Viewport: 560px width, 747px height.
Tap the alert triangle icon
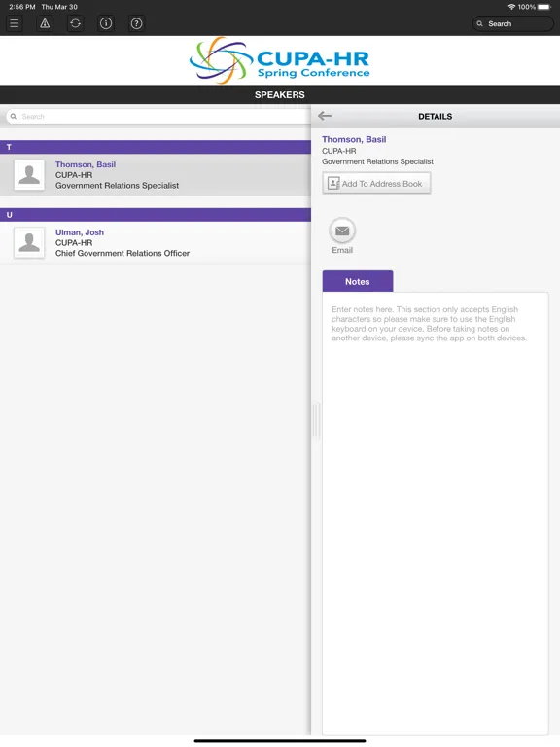(x=45, y=23)
